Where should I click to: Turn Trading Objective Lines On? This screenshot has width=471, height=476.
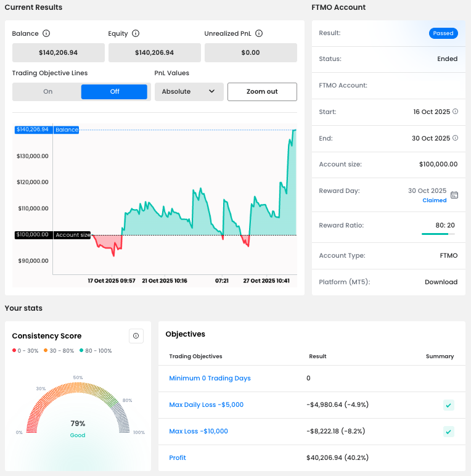(x=48, y=92)
